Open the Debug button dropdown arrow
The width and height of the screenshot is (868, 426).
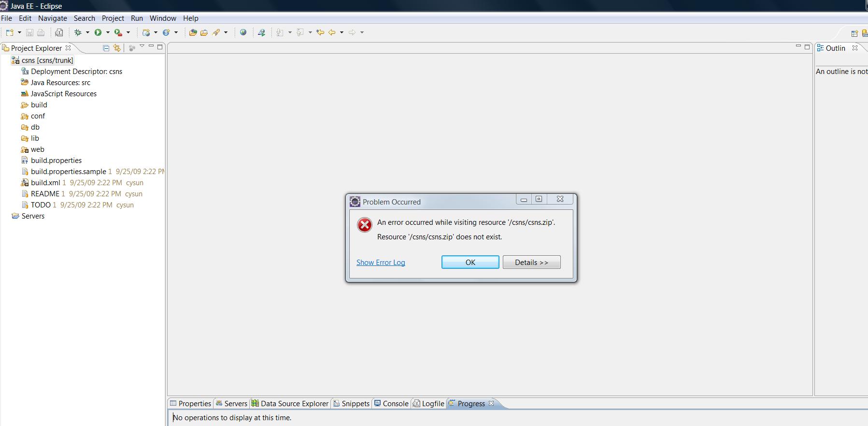pyautogui.click(x=87, y=32)
